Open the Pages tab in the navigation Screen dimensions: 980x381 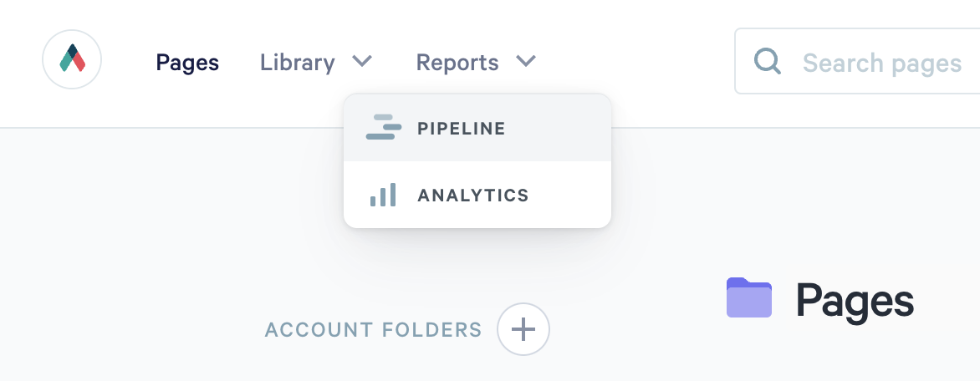point(187,63)
